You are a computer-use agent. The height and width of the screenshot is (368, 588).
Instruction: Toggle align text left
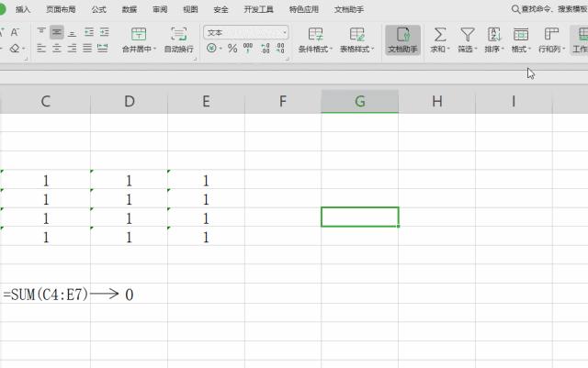point(41,48)
